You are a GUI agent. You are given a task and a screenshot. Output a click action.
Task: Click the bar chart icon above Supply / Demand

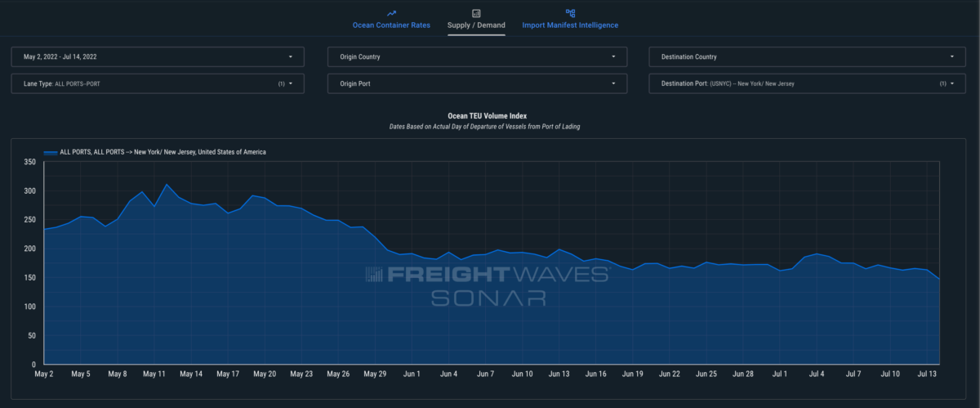coord(476,13)
